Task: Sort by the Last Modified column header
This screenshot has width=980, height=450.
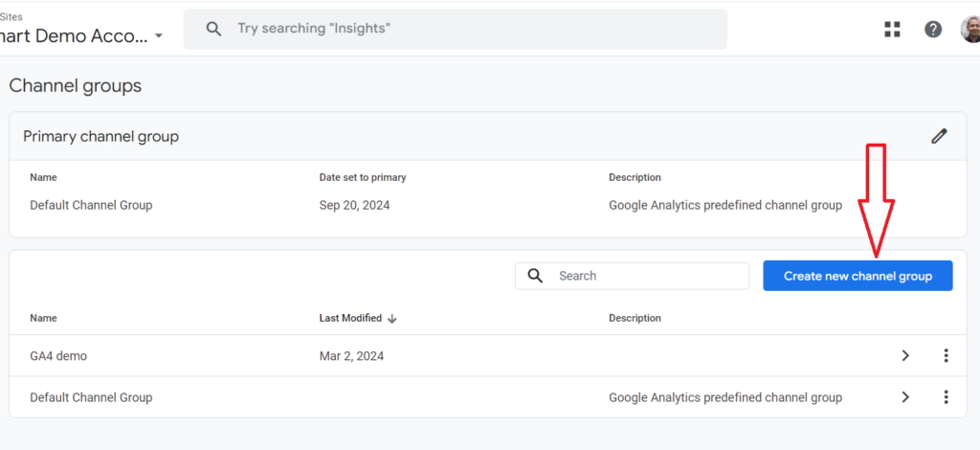Action: click(350, 318)
